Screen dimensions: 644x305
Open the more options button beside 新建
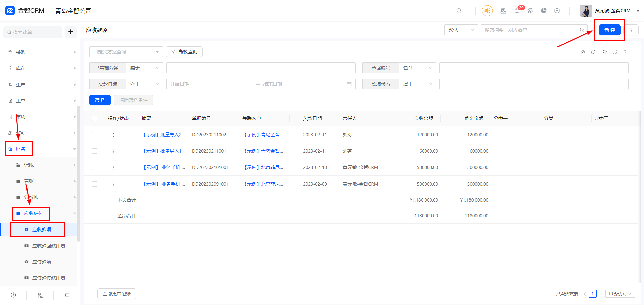(x=631, y=30)
